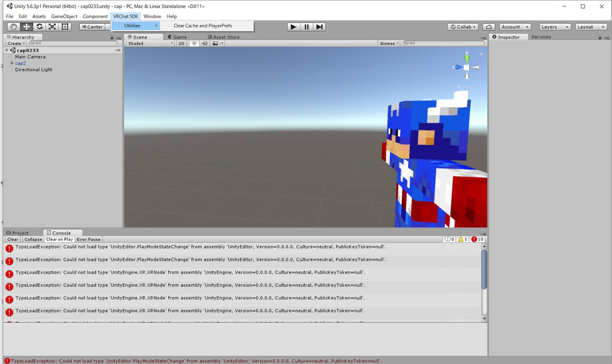Open the Account dropdown
Image resolution: width=612 pixels, height=364 pixels.
515,27
